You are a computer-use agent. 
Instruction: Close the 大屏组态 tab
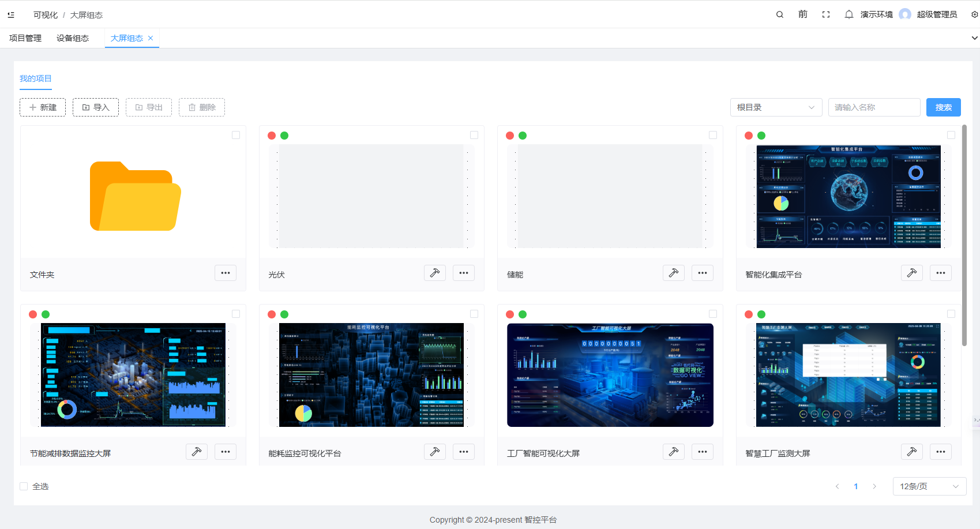(151, 38)
